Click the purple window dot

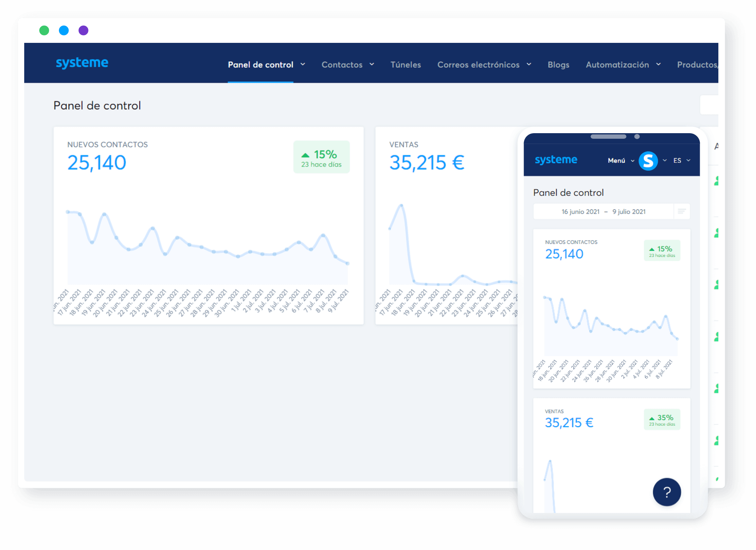83,30
